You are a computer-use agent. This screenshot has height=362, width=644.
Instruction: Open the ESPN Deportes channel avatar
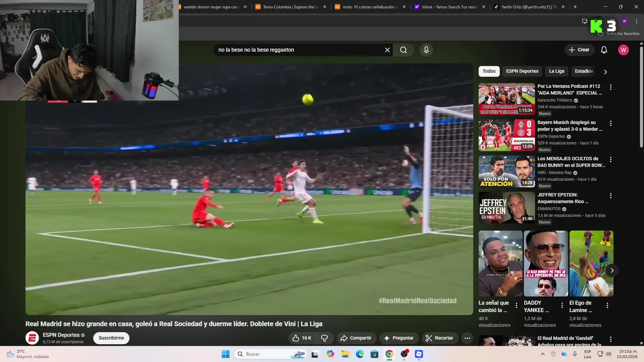coord(32,338)
